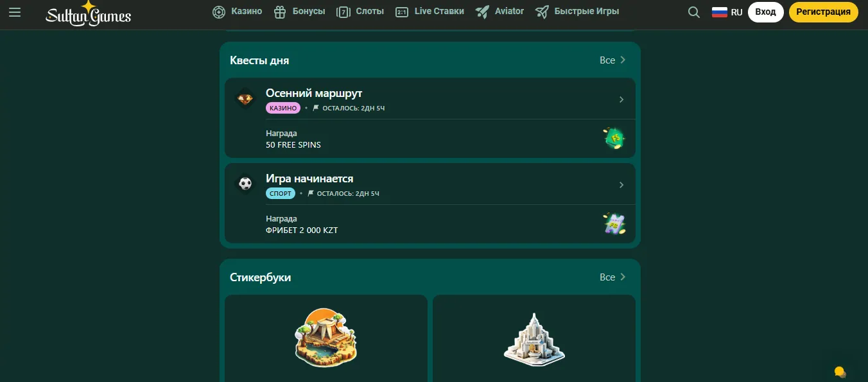Click the yellow Регистрация button
Viewport: 868px width, 382px height.
823,12
